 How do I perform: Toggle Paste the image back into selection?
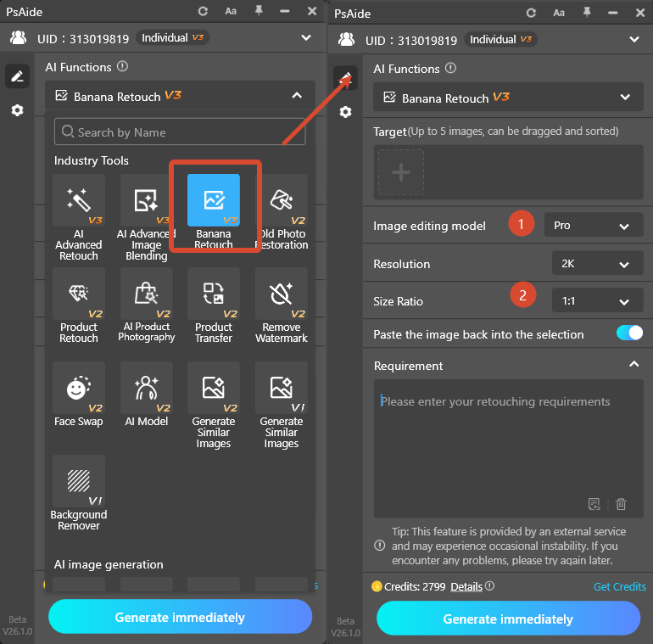point(629,333)
